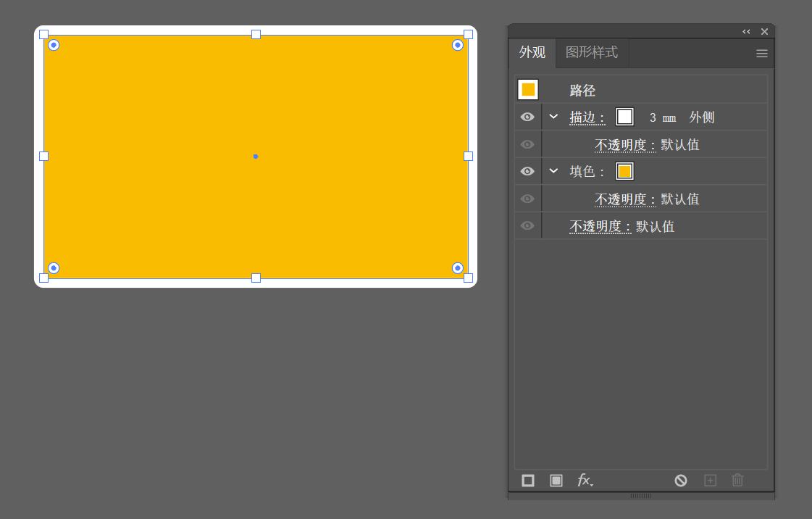Click the orange 填色 fill color swatch
This screenshot has width=812, height=519.
(x=624, y=172)
